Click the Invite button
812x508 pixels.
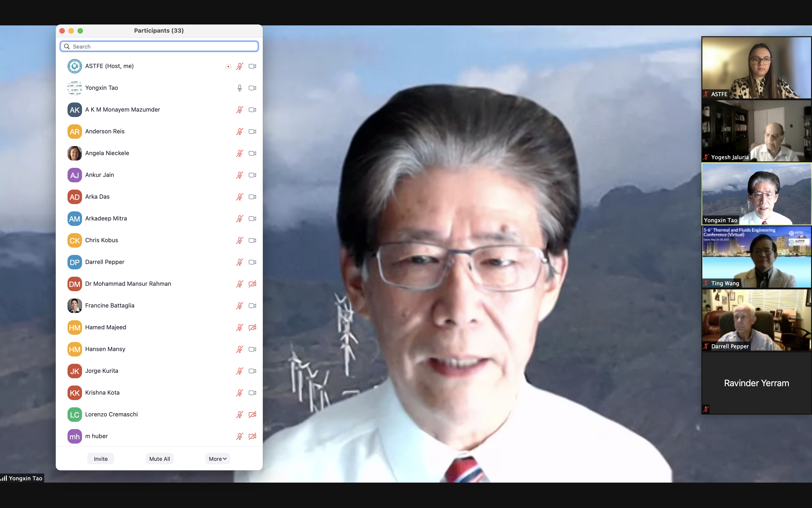101,459
